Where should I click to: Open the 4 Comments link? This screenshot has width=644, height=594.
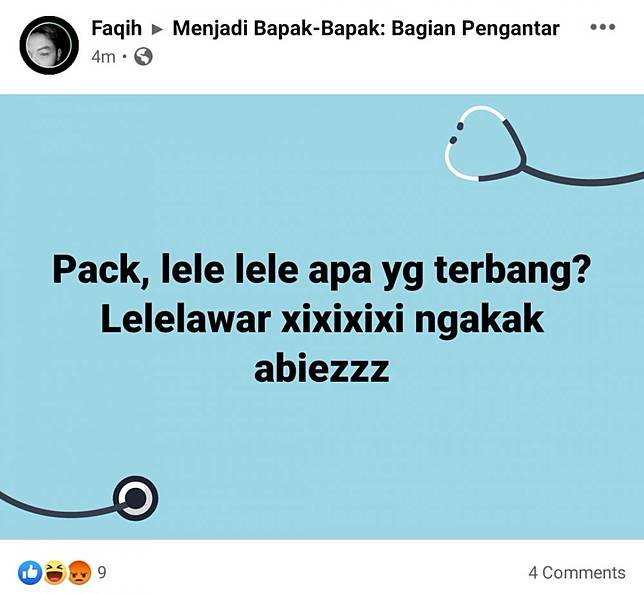577,572
